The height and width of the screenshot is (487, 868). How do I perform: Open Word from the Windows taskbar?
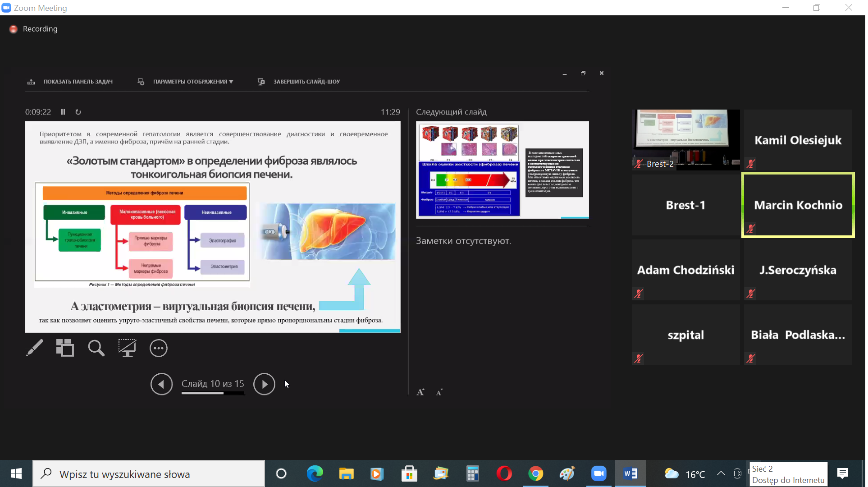[630, 473]
